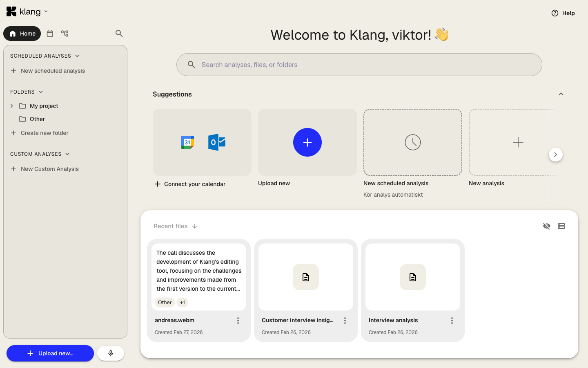Viewport: 588px width, 368px height.
Task: Click the plus icon beside New Custom Analysis
Action: pos(13,169)
